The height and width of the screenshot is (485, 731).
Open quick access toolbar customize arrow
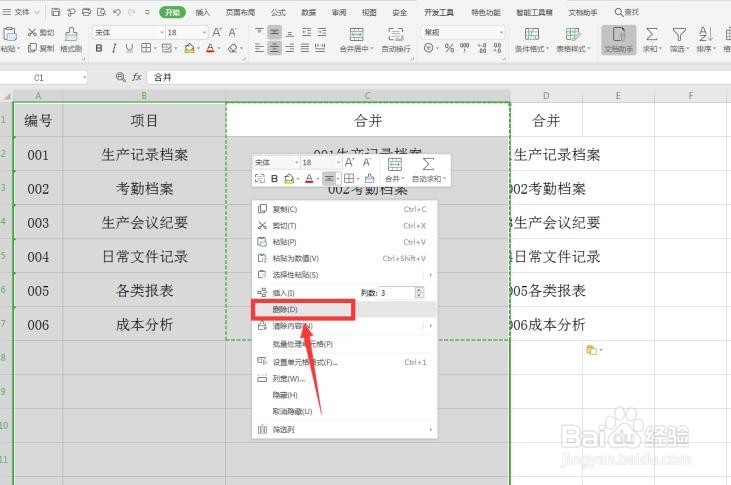click(147, 12)
